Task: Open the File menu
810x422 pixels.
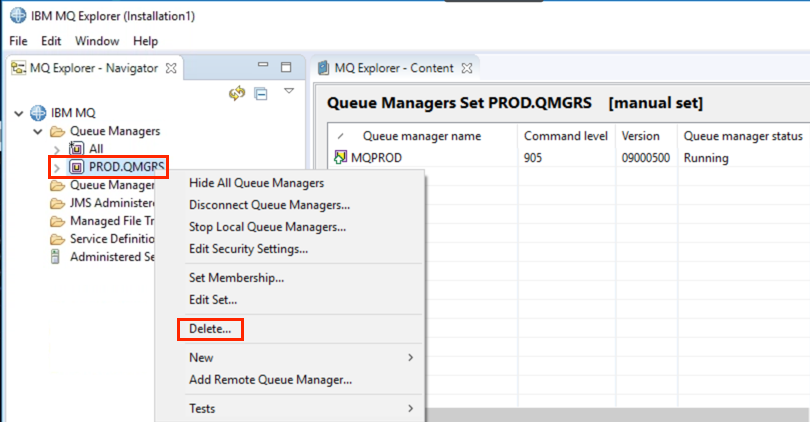Action: 19,41
